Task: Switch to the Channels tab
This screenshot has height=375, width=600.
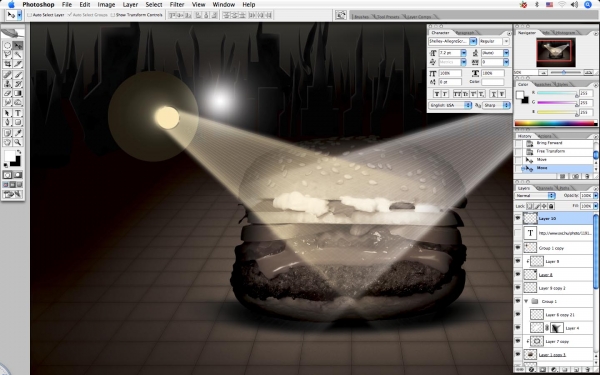Action: (x=545, y=188)
